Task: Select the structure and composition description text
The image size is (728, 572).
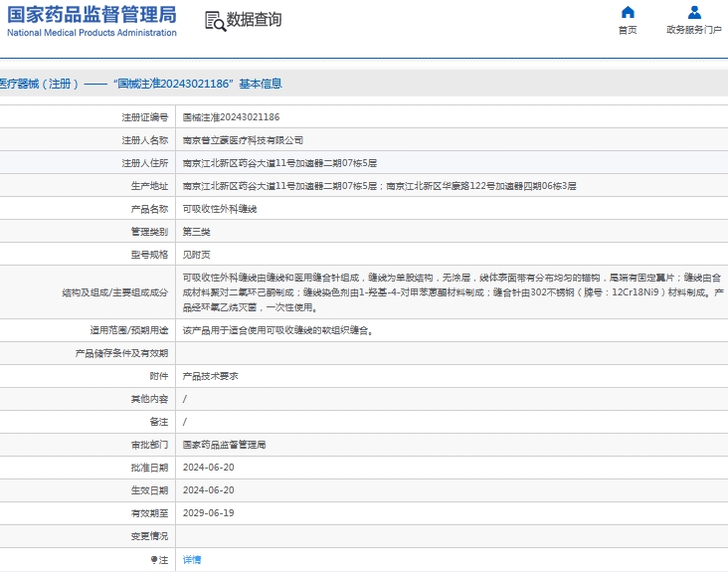Action: (x=453, y=292)
